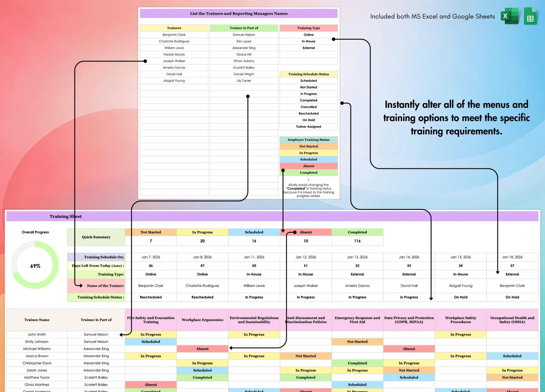Click Ella Lopez in the managers list
The width and height of the screenshot is (545, 392).
(x=244, y=41)
